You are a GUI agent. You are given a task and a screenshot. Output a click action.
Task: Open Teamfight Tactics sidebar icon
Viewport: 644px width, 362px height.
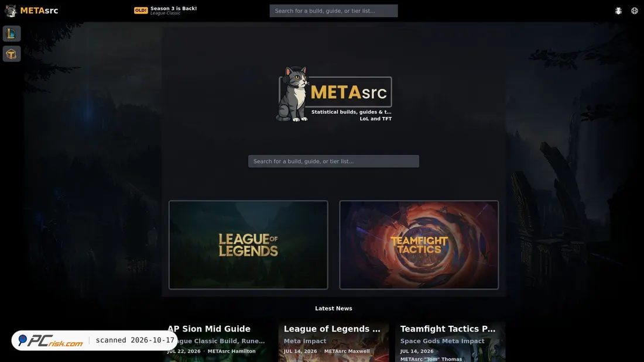click(x=12, y=54)
